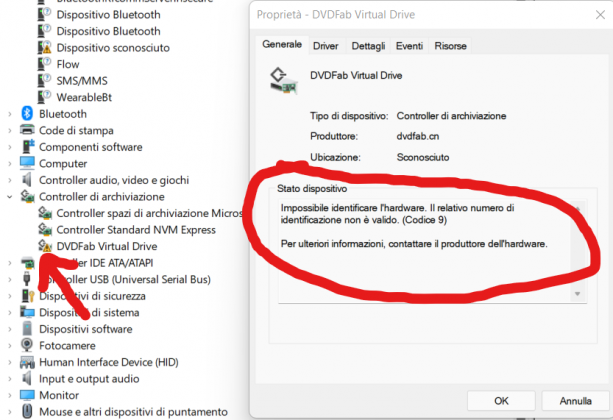Switch to the Driver tab
Screen dimensions: 613x420
pyautogui.click(x=325, y=46)
